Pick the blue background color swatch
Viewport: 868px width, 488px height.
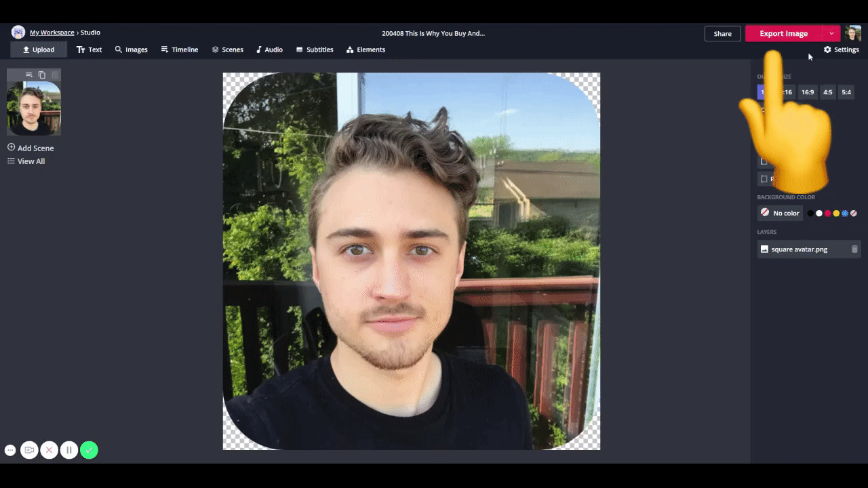845,213
